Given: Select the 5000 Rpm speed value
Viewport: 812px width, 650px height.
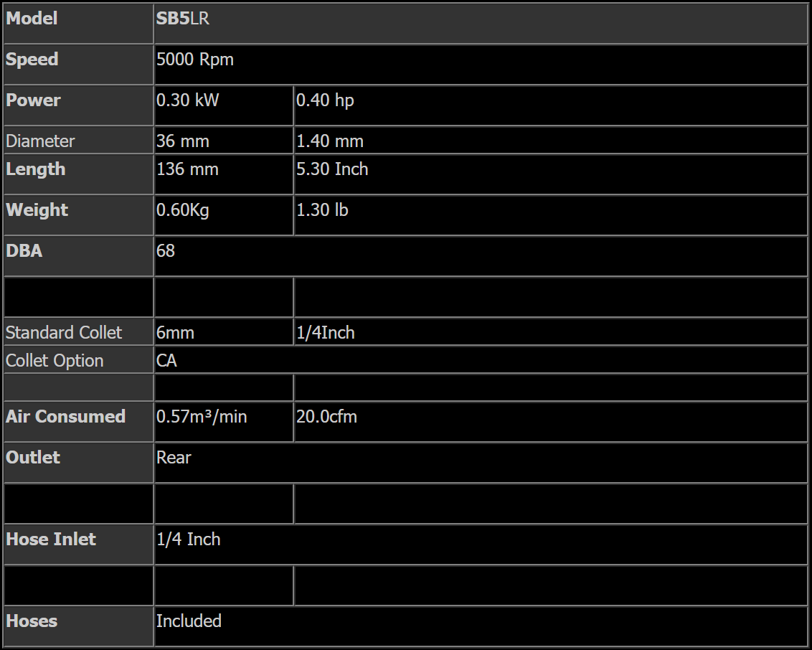Looking at the screenshot, I should 194,60.
